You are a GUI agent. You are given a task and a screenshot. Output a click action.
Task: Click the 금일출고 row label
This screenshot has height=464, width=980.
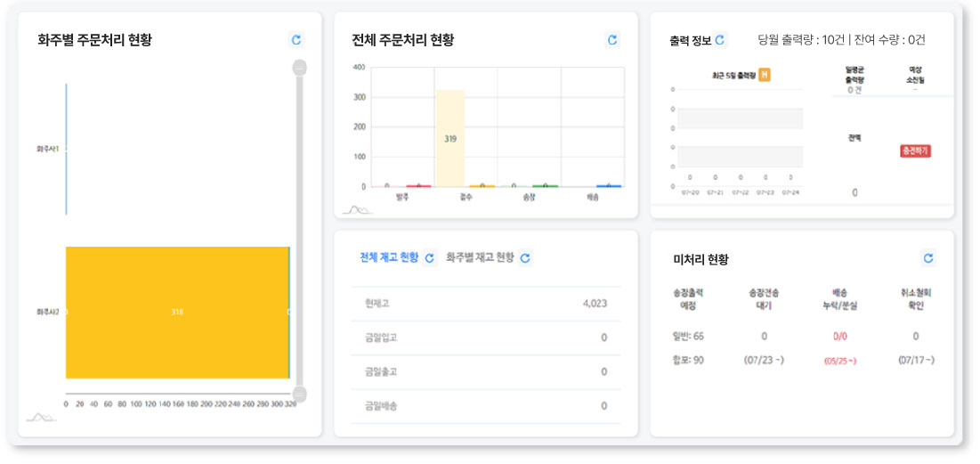(x=381, y=372)
